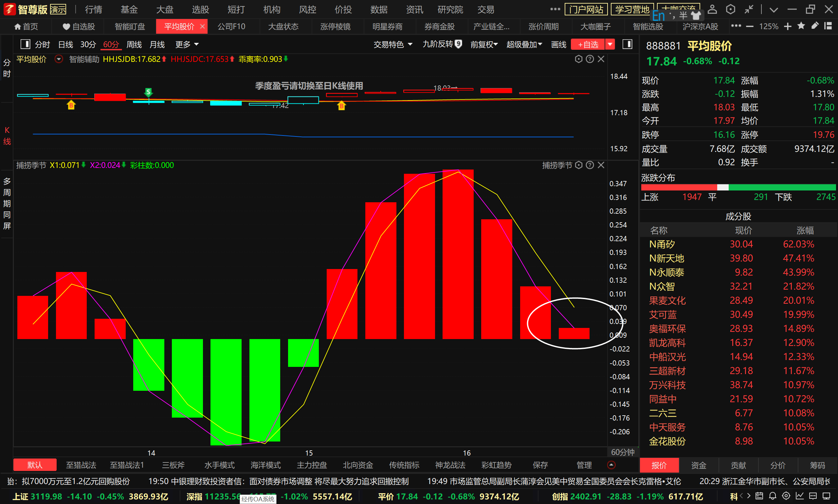Expand the +自选 red arrow dropdown
Viewport: 838px width, 504px height.
click(610, 44)
